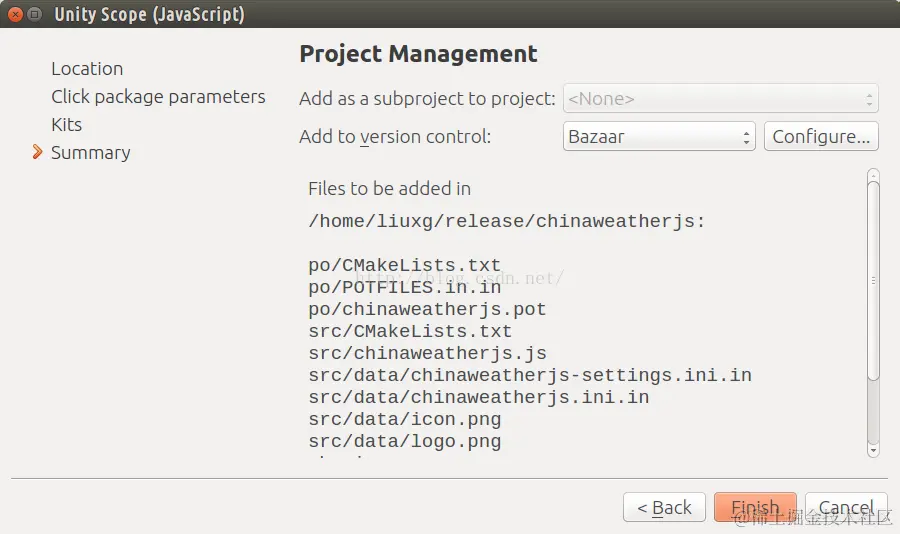Select the Click package parameters step
Screen dimensions: 900x534
point(158,96)
